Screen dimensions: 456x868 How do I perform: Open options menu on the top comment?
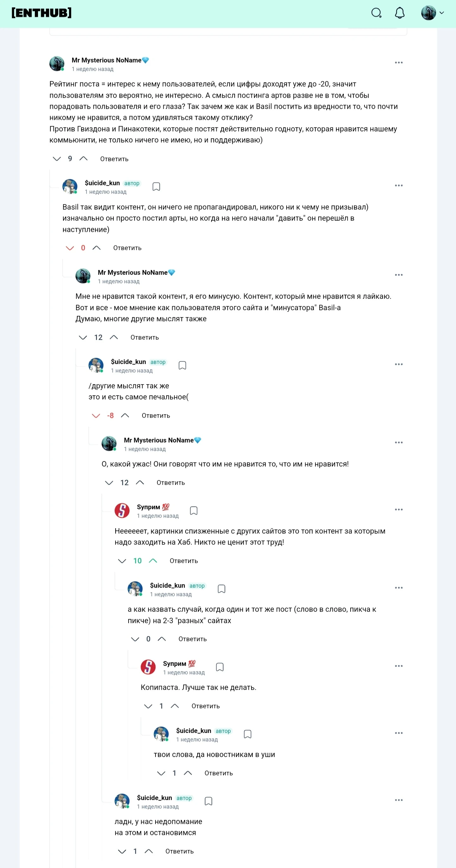pyautogui.click(x=399, y=63)
